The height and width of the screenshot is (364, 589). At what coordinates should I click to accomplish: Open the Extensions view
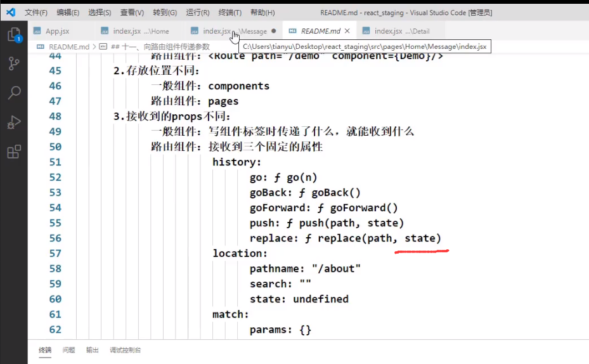14,152
